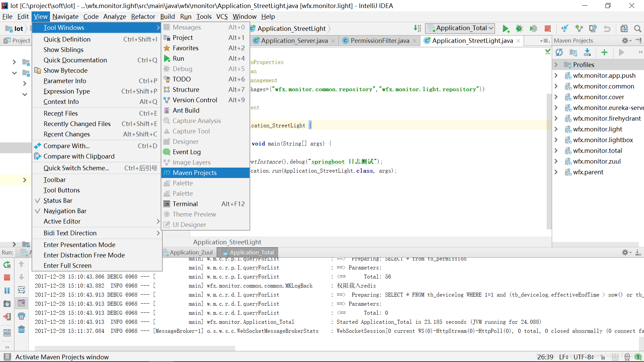Toggle the Status Bar checkmark option

(58, 200)
